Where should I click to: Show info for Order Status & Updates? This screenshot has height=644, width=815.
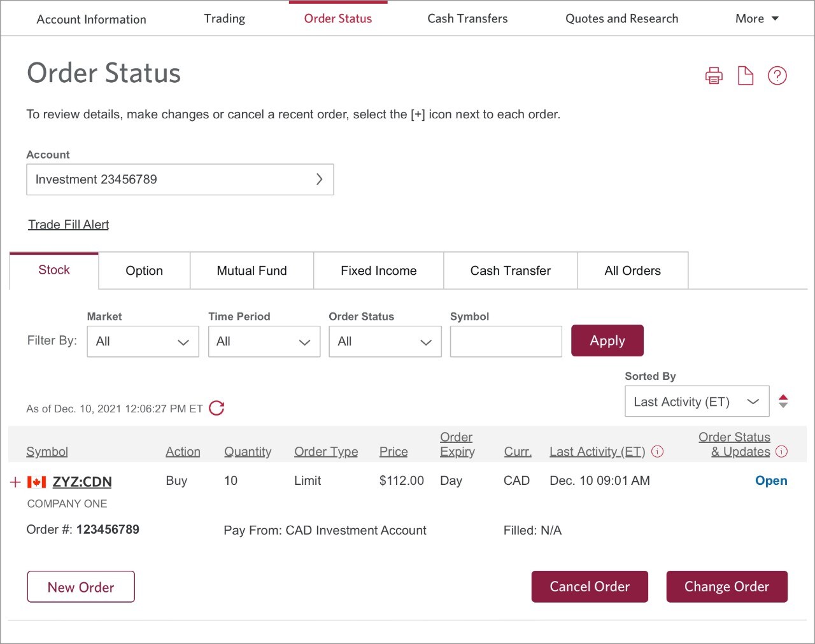pos(782,451)
